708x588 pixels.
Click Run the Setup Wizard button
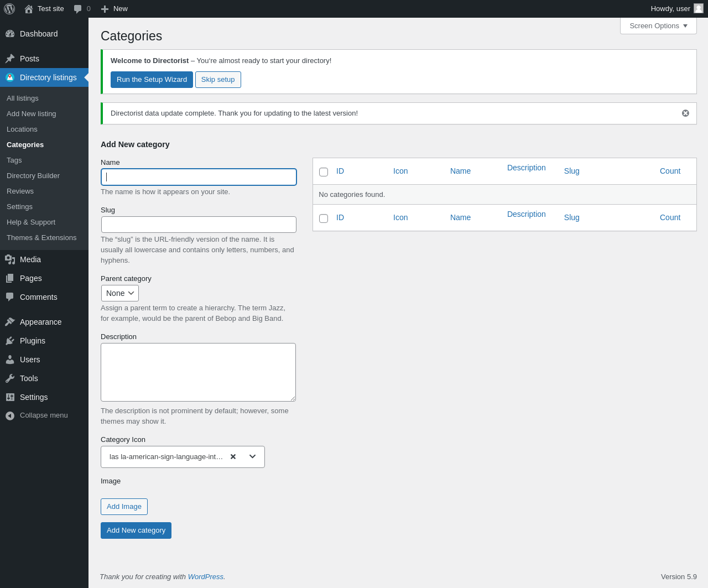pyautogui.click(x=152, y=80)
